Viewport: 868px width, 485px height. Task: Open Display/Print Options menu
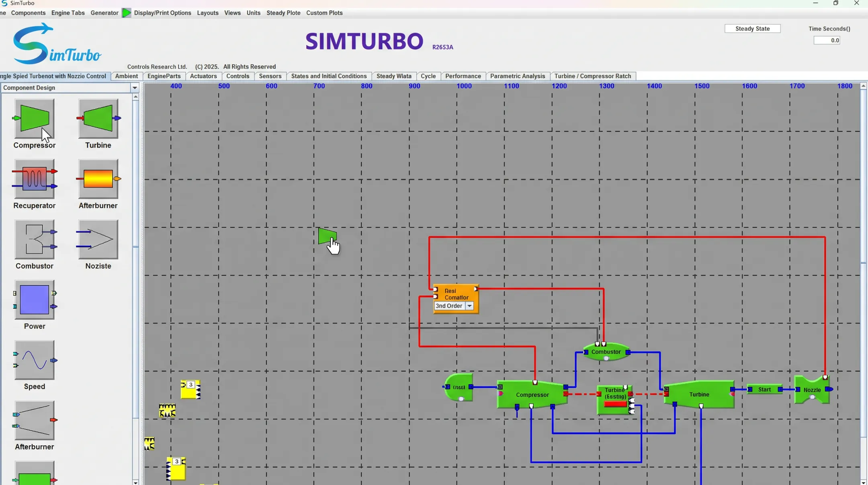162,13
